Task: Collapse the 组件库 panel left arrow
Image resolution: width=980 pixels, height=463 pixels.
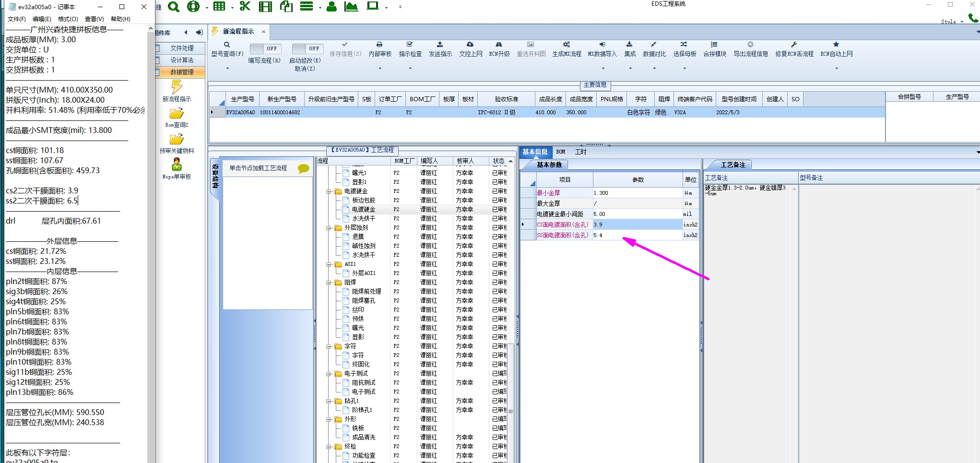Action: click(186, 33)
